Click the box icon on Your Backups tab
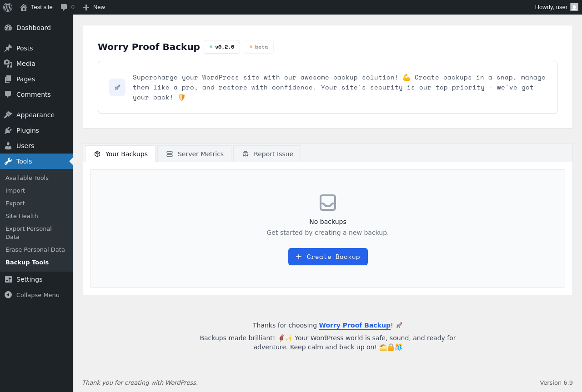Screen dimensions: 582x392 click(97, 154)
